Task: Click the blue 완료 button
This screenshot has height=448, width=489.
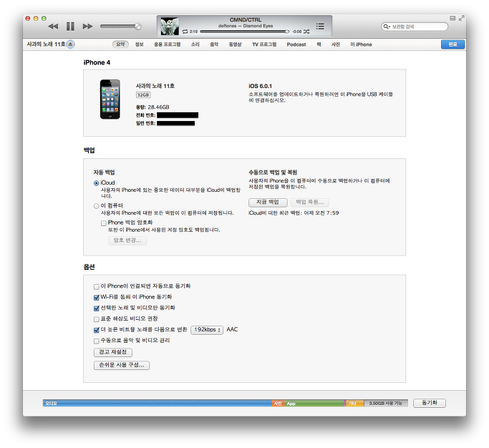Action: [x=452, y=44]
